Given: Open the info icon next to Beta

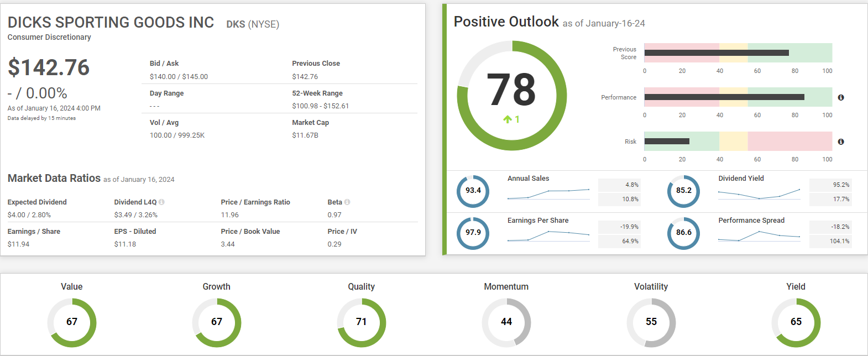Looking at the screenshot, I should [x=347, y=202].
